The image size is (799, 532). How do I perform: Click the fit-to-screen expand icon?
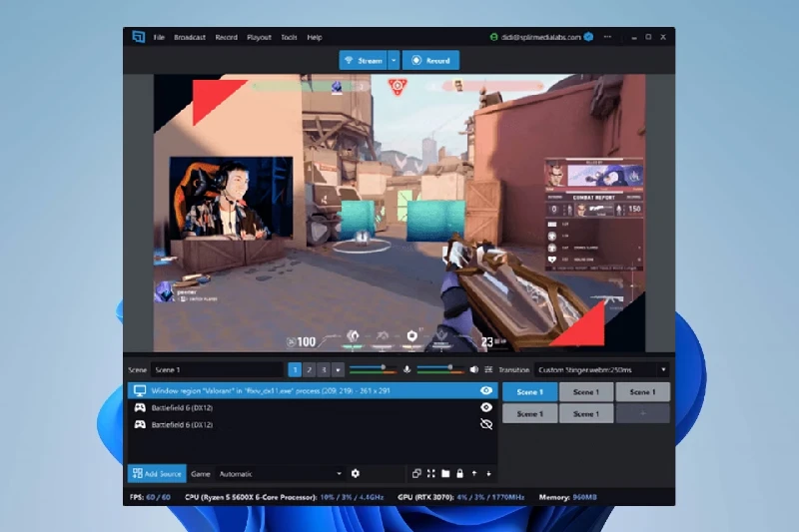pyautogui.click(x=431, y=473)
